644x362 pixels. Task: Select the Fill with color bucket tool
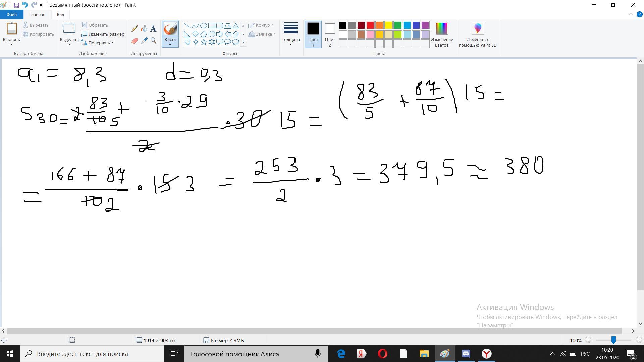click(144, 29)
